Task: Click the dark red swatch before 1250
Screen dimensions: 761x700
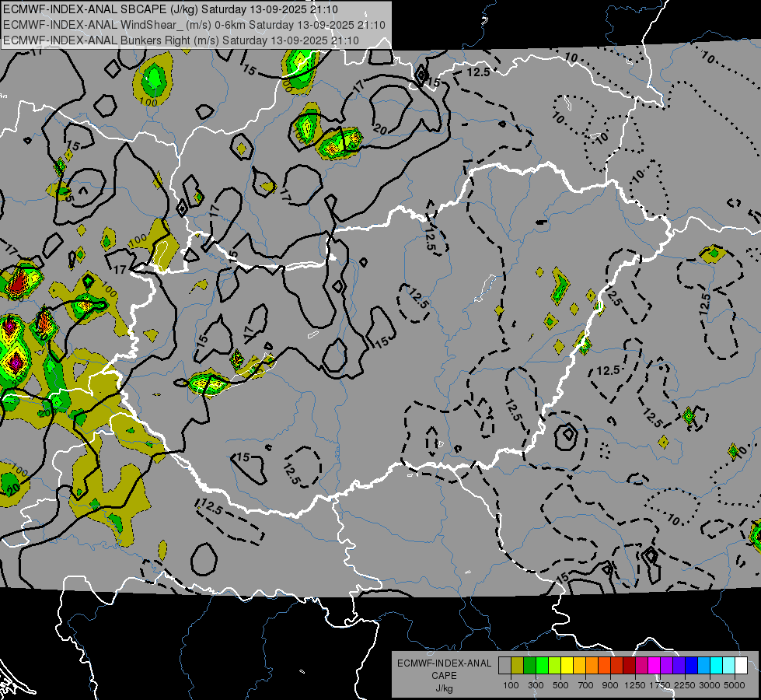Action: (630, 665)
